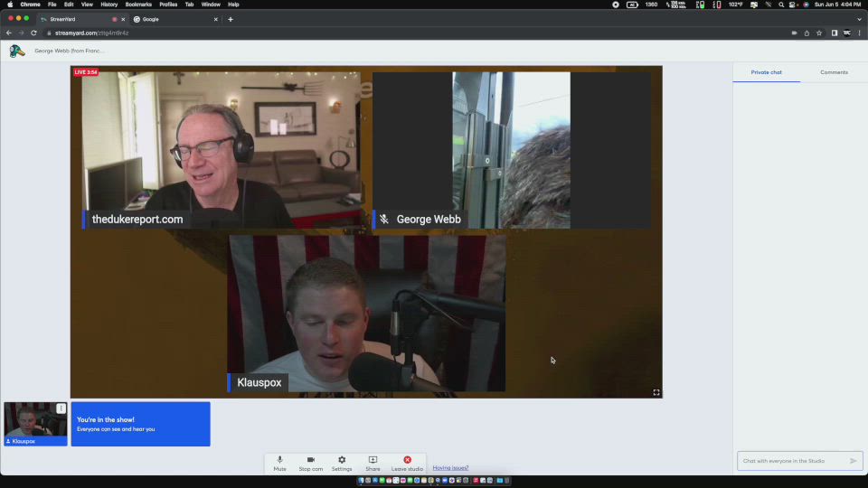Click the Share screen icon
Image resolution: width=868 pixels, height=488 pixels.
(373, 461)
